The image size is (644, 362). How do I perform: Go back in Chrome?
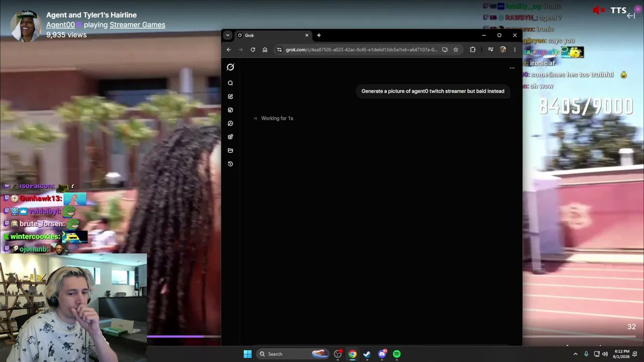pos(229,50)
